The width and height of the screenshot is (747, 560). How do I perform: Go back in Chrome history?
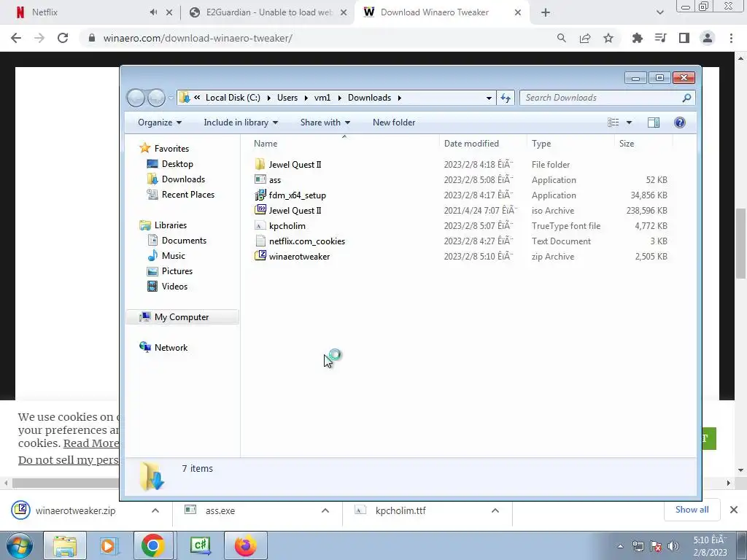point(16,38)
